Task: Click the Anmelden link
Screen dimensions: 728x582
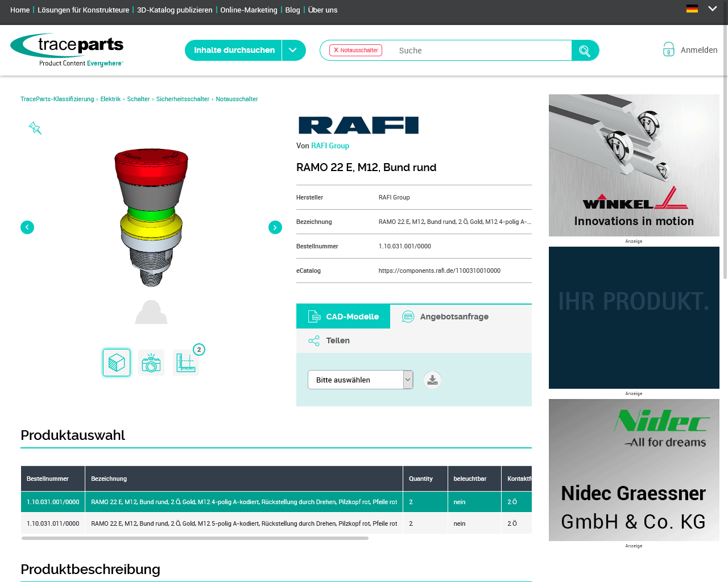Action: pos(699,50)
